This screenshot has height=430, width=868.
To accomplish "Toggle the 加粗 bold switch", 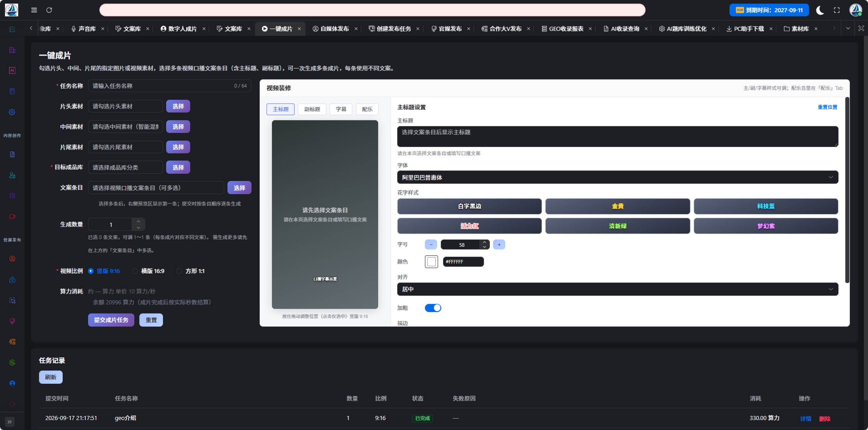I will pos(433,308).
